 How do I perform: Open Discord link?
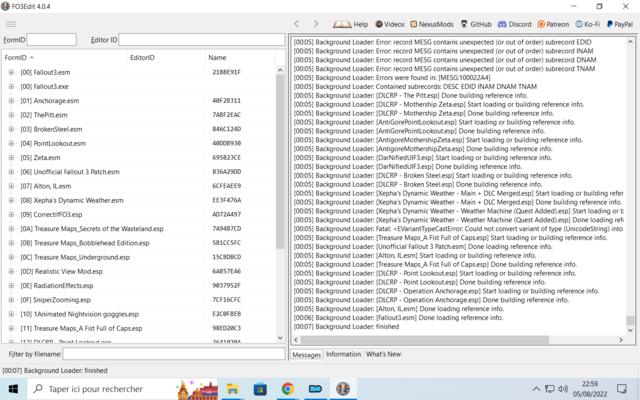click(x=515, y=24)
